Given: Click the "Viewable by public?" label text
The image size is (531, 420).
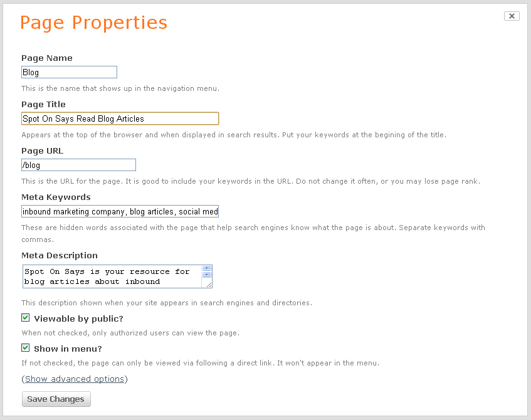Looking at the screenshot, I should point(78,318).
